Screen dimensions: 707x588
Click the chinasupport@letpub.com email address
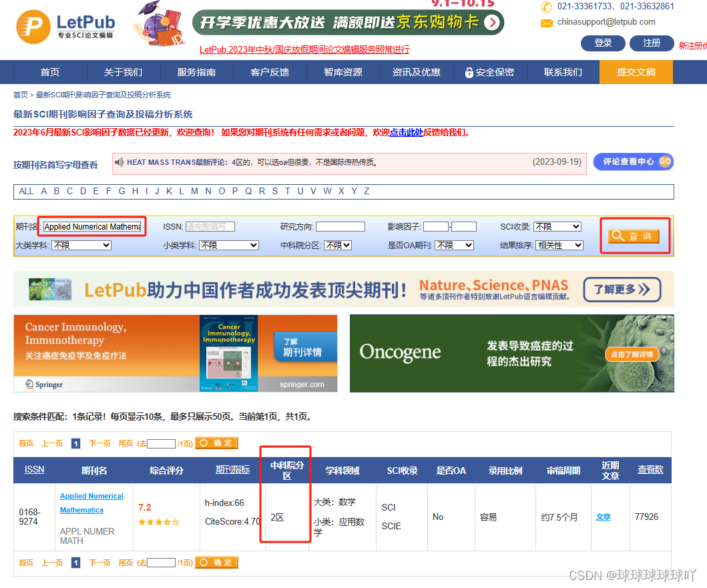(606, 21)
